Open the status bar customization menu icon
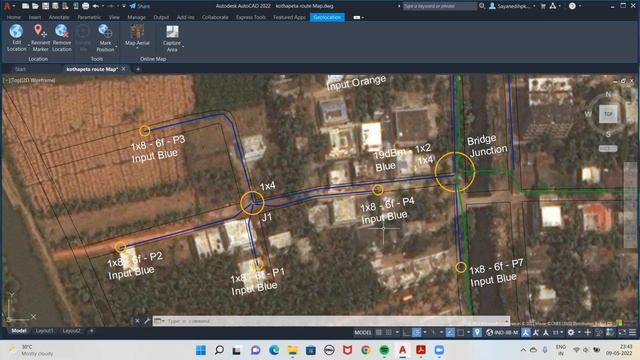Screen dimensions: 640x360 pos(632,333)
